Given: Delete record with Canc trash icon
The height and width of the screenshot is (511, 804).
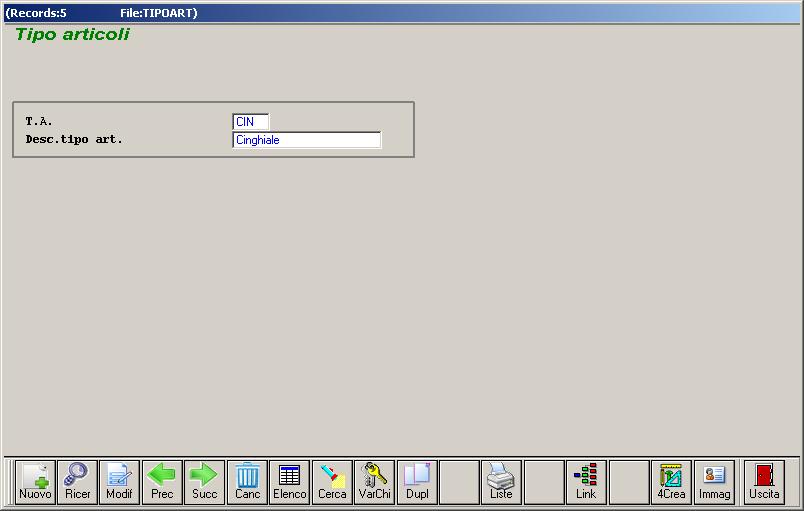Looking at the screenshot, I should 247,482.
